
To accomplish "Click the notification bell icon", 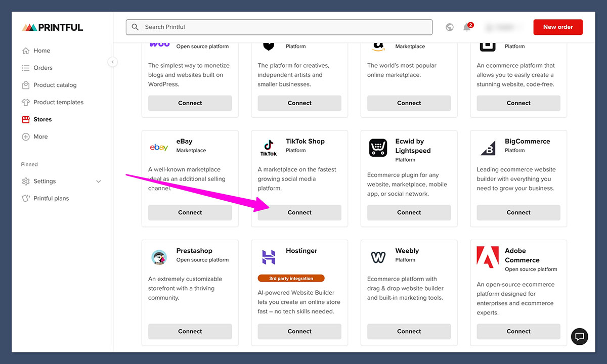I will (467, 27).
